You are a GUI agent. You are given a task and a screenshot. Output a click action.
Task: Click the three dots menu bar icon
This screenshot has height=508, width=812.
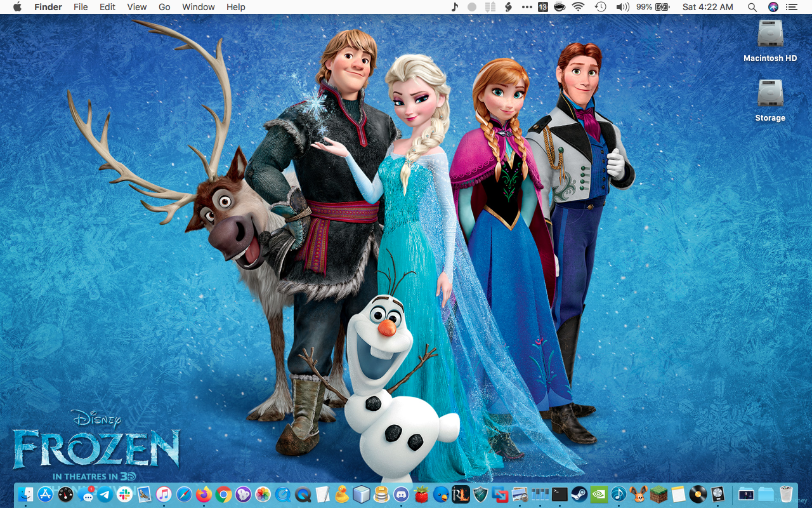pyautogui.click(x=527, y=7)
